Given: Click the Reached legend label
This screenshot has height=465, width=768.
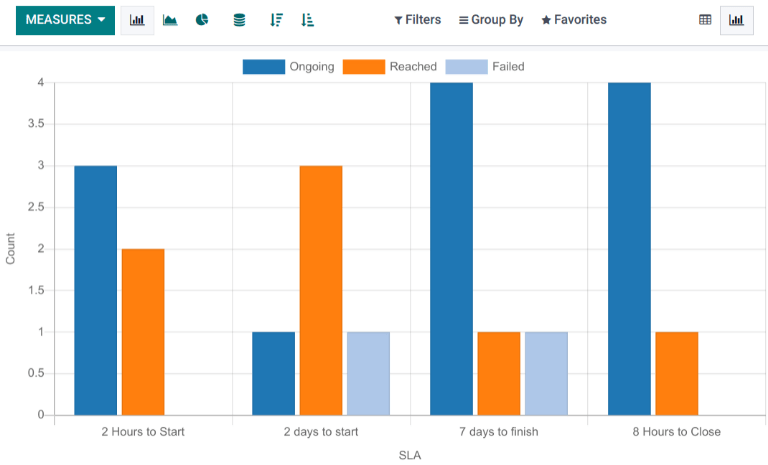Looking at the screenshot, I should [413, 67].
